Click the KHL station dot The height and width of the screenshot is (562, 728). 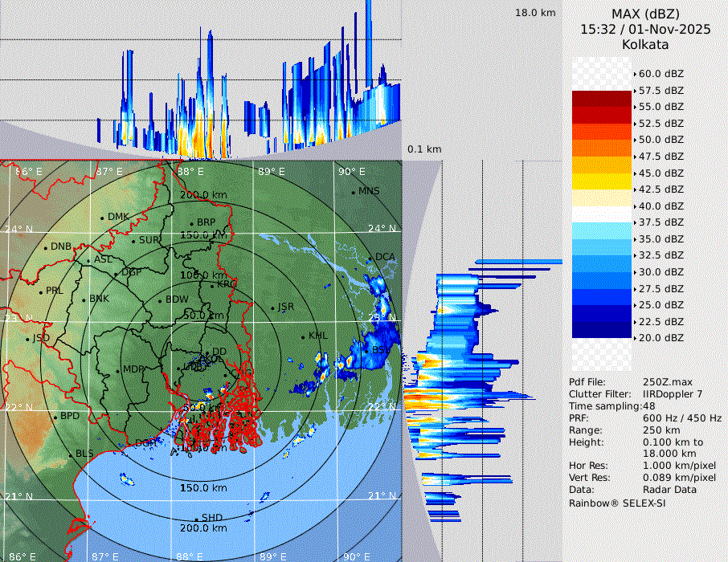coord(303,337)
